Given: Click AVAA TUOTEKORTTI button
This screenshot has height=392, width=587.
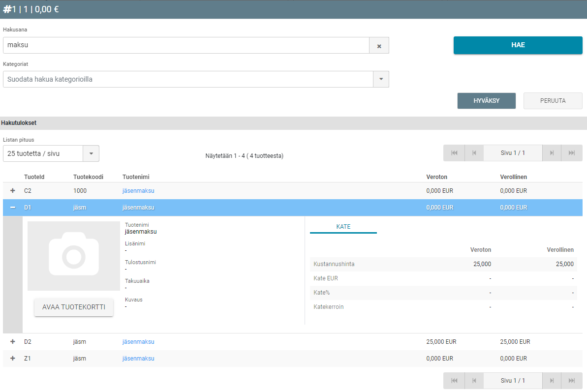Looking at the screenshot, I should 74,307.
